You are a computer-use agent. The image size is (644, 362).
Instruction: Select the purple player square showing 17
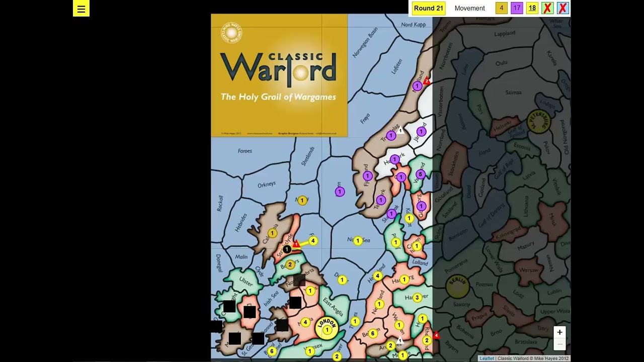coord(517,8)
